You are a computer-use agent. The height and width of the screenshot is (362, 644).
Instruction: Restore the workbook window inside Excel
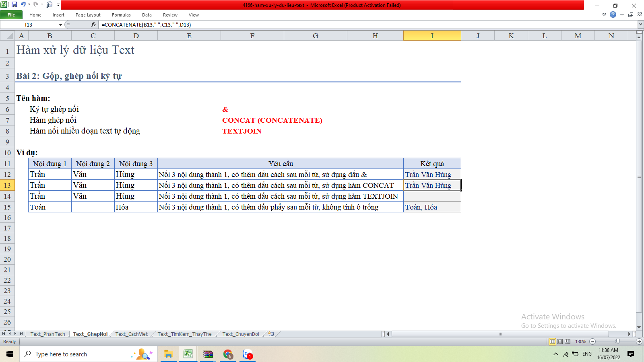631,14
